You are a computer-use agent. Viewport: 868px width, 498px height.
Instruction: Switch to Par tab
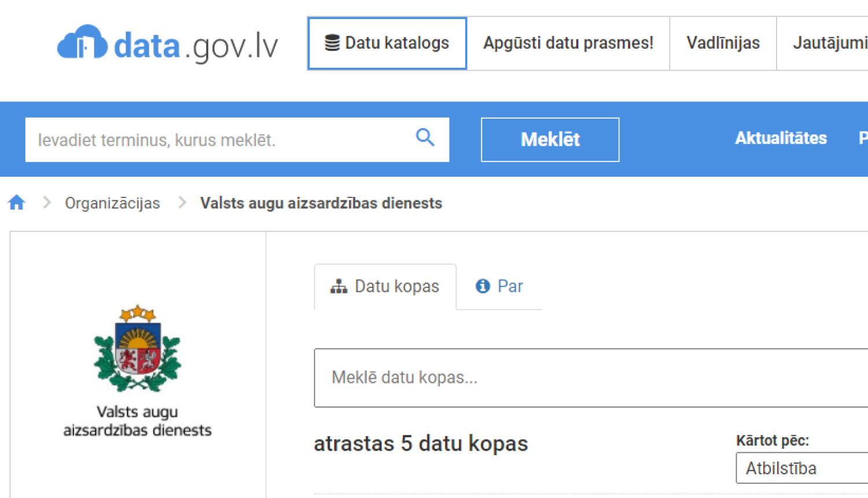tap(499, 287)
